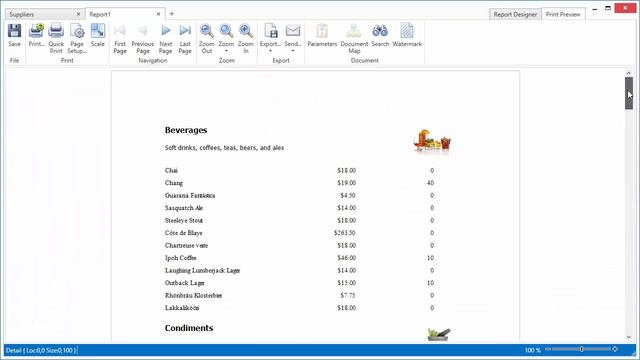
Task: Click the Export document icon
Action: [271, 31]
